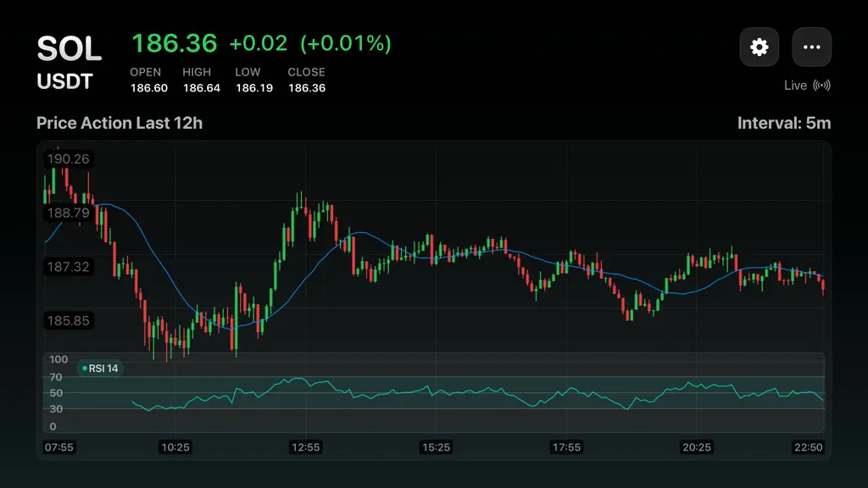Image resolution: width=868 pixels, height=488 pixels.
Task: Click the RSI 70 level label
Action: point(56,377)
